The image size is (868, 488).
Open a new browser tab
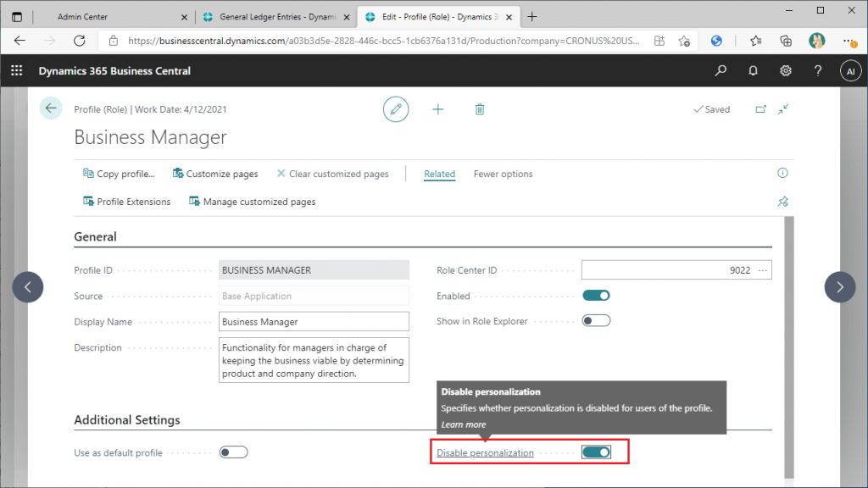[x=532, y=17]
